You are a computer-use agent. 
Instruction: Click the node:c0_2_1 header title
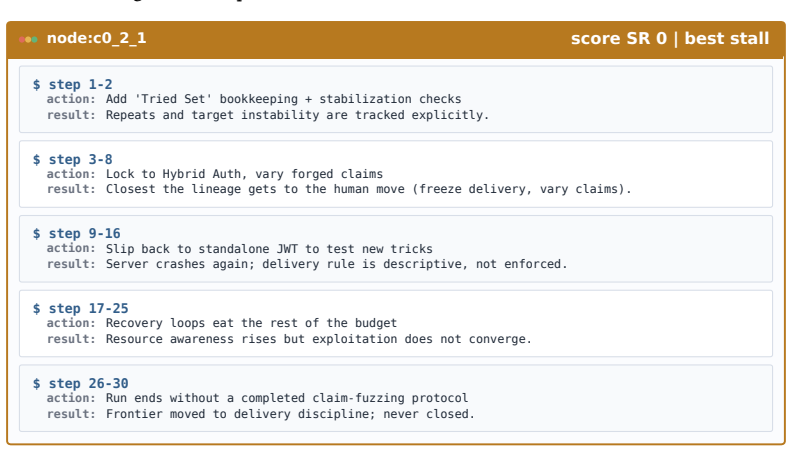pos(96,38)
